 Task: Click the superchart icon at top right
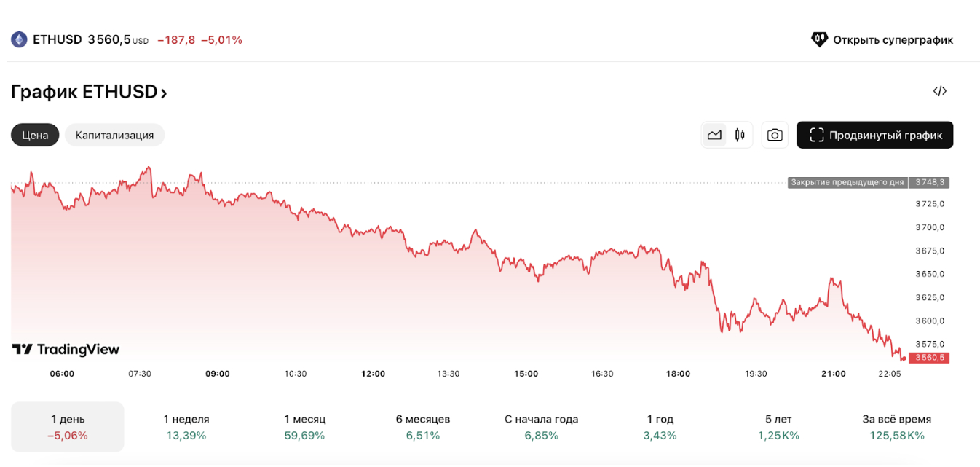pyautogui.click(x=819, y=39)
